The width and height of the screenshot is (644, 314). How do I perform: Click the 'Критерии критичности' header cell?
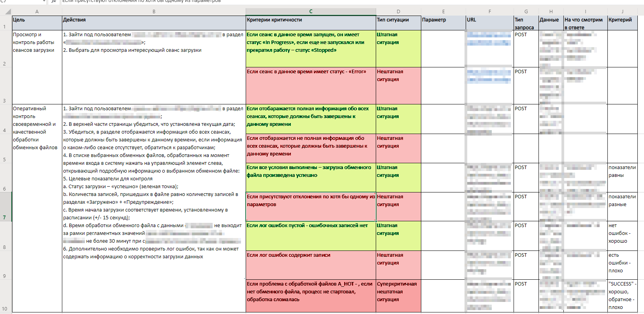click(311, 23)
